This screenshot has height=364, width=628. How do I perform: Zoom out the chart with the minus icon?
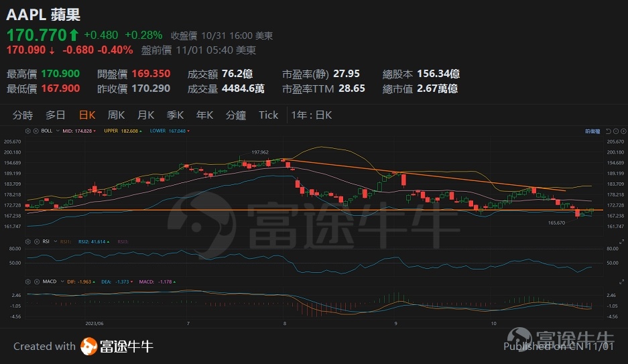tap(616, 131)
